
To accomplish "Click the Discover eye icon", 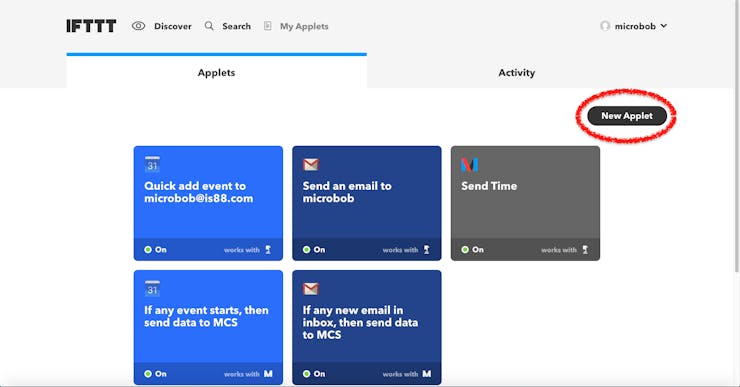I will point(138,26).
